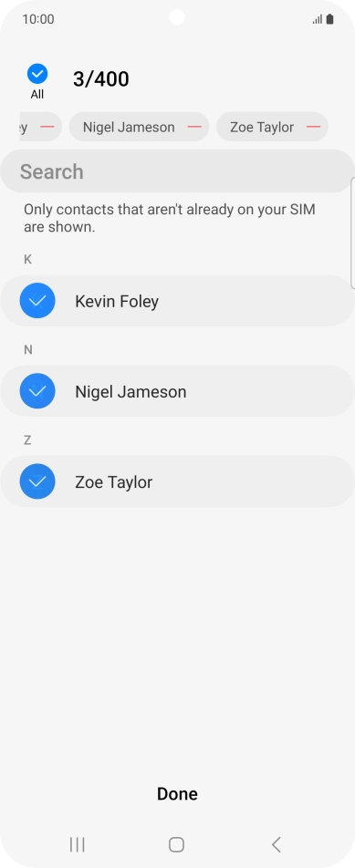Tap the battery icon in status bar

point(329,19)
